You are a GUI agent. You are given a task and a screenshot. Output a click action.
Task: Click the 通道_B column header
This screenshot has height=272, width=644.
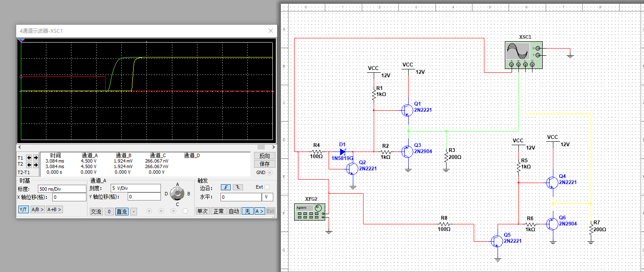(123, 155)
